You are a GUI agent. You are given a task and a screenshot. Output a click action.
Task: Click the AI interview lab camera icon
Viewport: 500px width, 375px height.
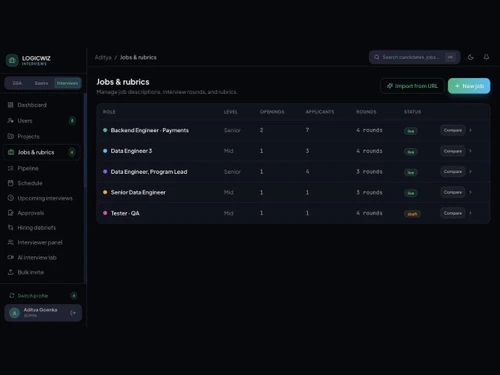coord(11,257)
